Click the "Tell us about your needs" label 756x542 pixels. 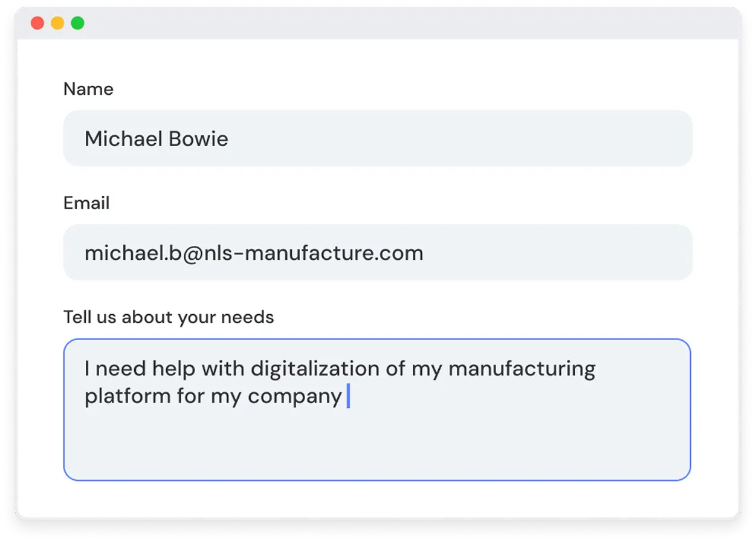169,317
